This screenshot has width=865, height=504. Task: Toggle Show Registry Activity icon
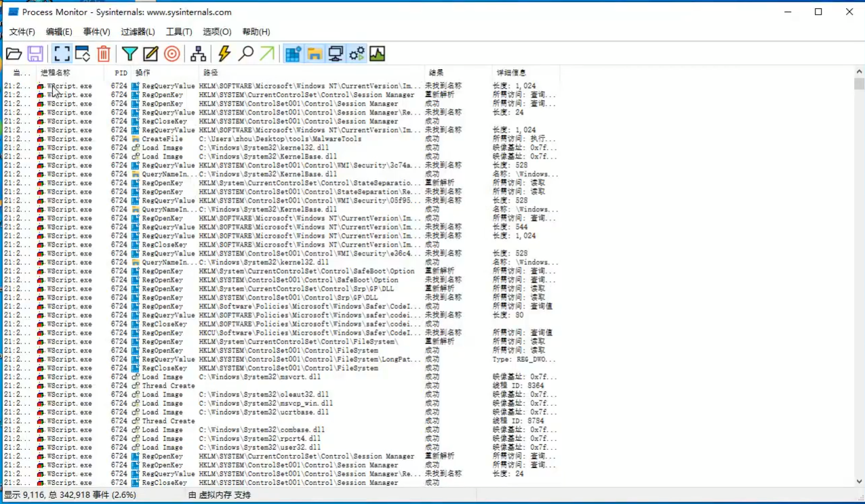pyautogui.click(x=293, y=54)
